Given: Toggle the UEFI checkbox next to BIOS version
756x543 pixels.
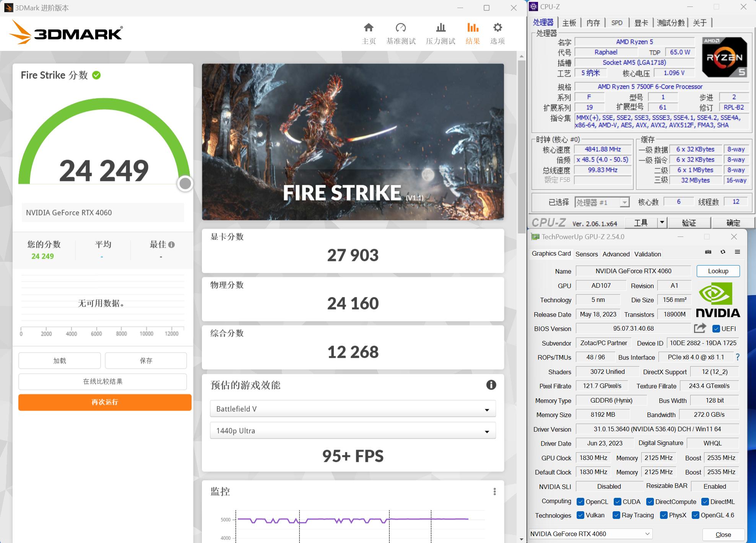Looking at the screenshot, I should pos(716,328).
